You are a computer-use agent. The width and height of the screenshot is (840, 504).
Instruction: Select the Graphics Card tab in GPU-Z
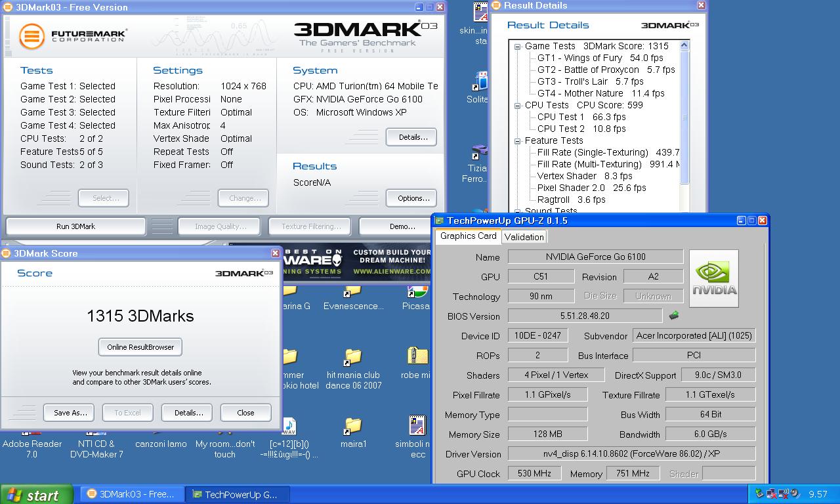(x=468, y=236)
